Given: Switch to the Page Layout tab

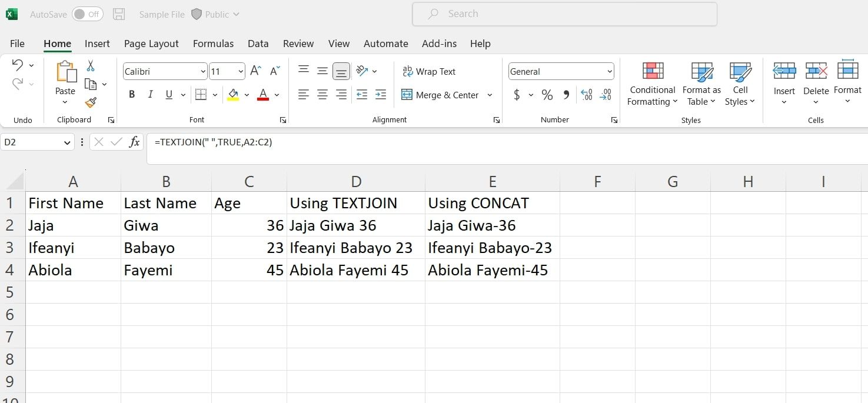Looking at the screenshot, I should [151, 44].
